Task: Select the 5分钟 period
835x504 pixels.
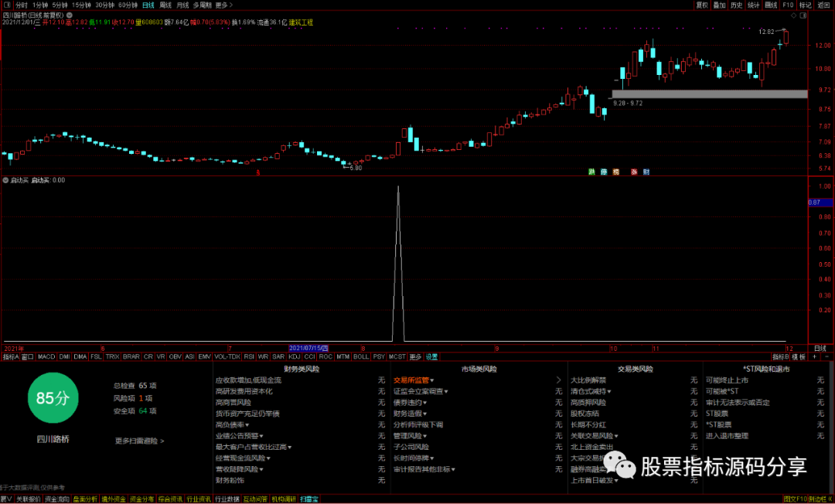Action: pos(60,5)
